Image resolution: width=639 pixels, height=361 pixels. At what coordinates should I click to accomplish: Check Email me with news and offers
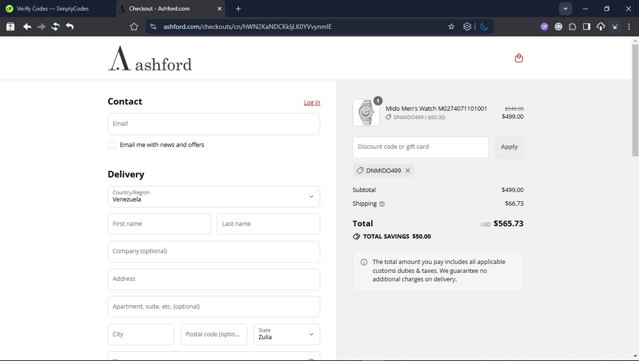tap(112, 145)
